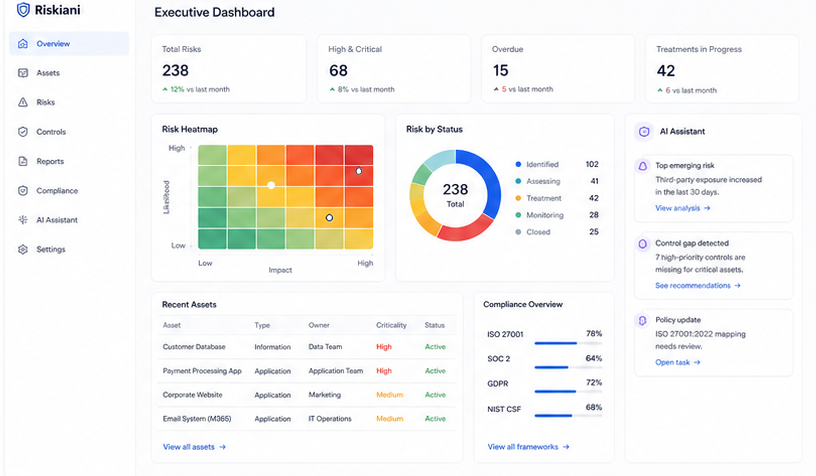Click the trend arrow under Treatments in Progress
816x476 pixels.
point(660,90)
